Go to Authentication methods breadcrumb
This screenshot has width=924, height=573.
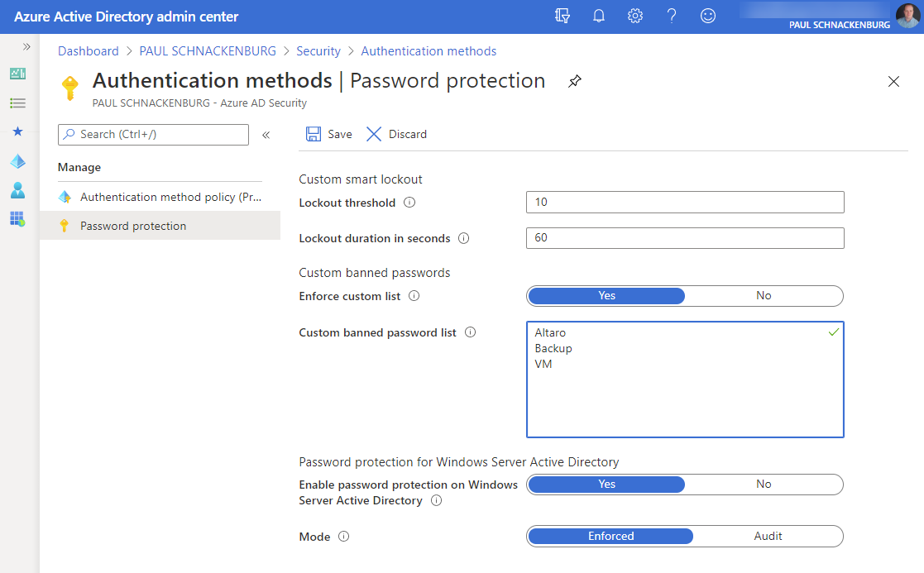click(x=428, y=51)
